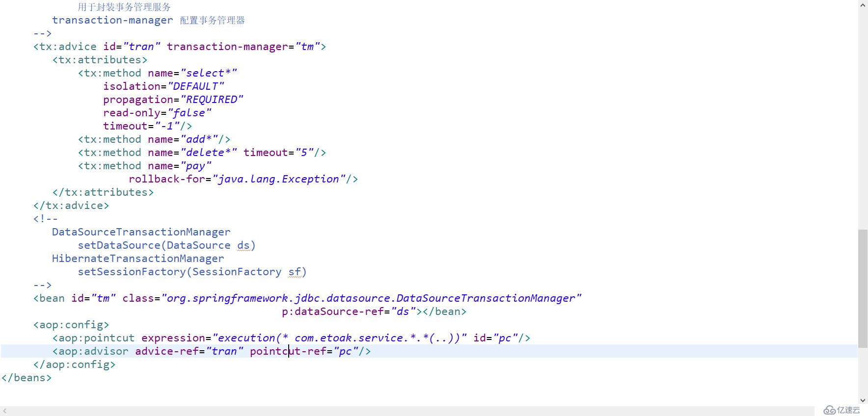Click the closing tx:attributes tag
This screenshot has height=416, width=868.
(x=103, y=192)
